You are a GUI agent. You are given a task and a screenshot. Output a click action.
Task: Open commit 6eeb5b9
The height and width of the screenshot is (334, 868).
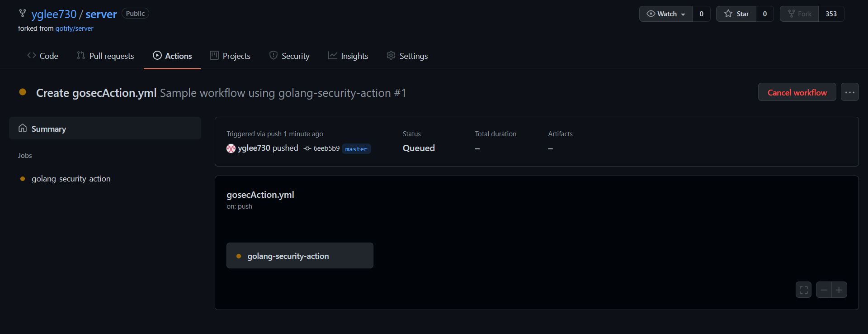(326, 148)
